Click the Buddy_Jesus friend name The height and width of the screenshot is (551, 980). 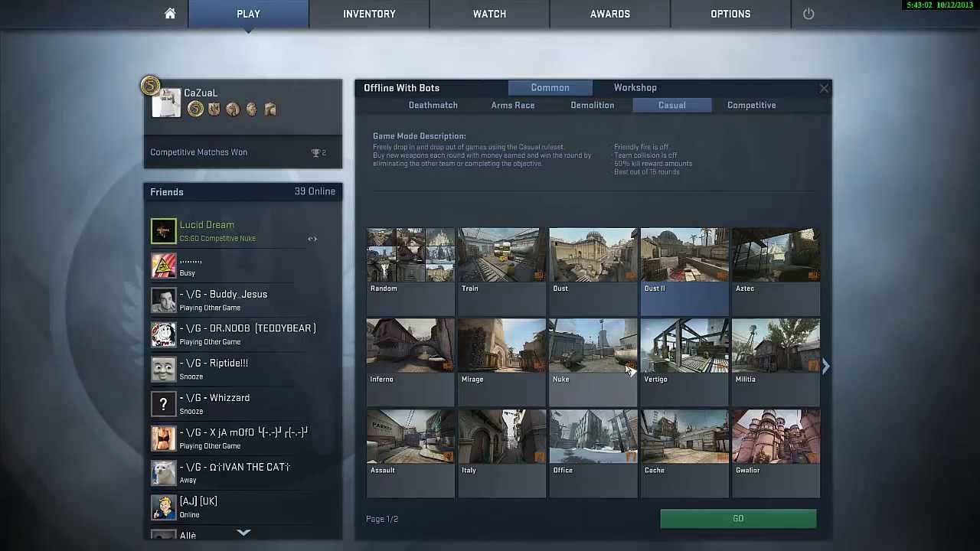224,295
